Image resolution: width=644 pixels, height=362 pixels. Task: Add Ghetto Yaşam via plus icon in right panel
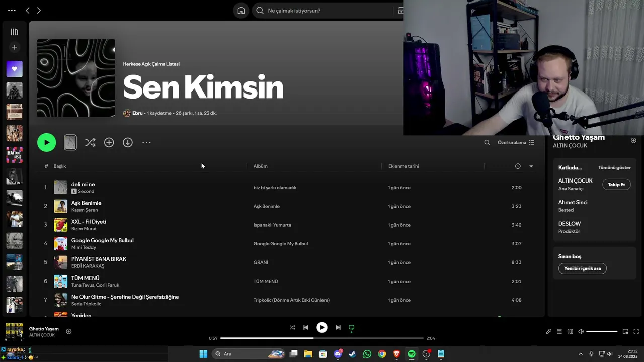coord(633,141)
